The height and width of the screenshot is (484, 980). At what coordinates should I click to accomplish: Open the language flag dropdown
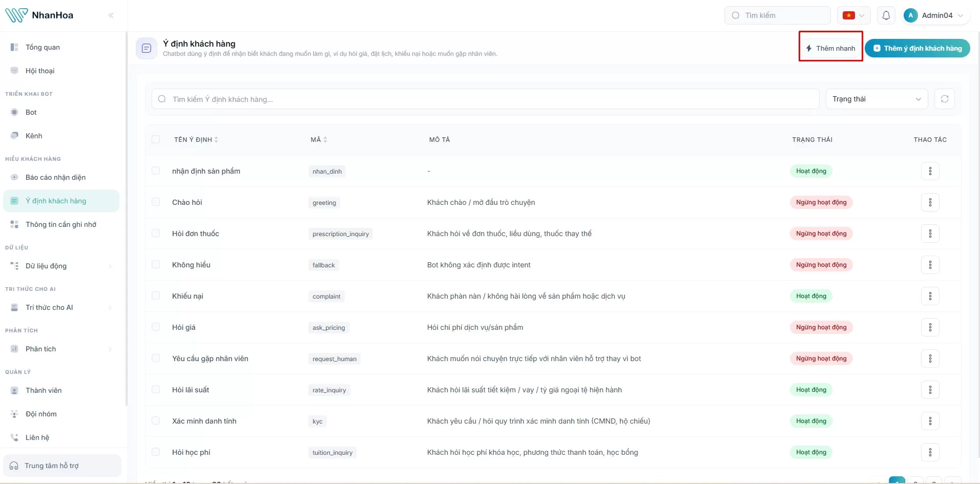[853, 15]
